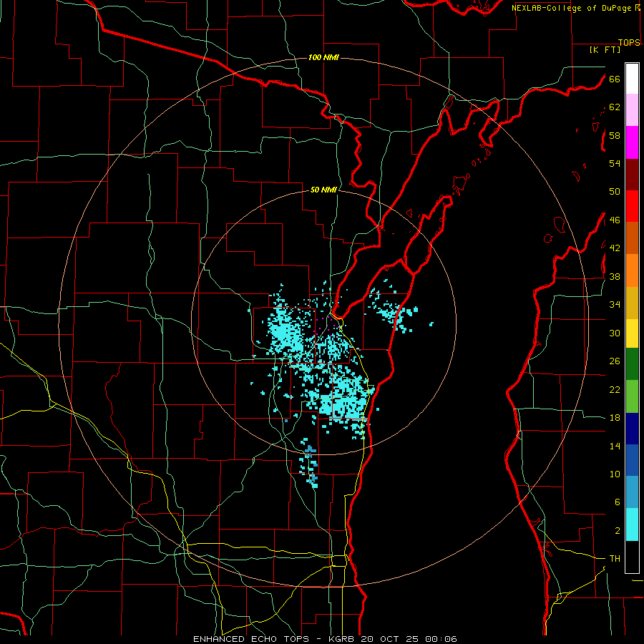Click the white swatch in the tops legend
644x644 pixels.
(x=632, y=79)
